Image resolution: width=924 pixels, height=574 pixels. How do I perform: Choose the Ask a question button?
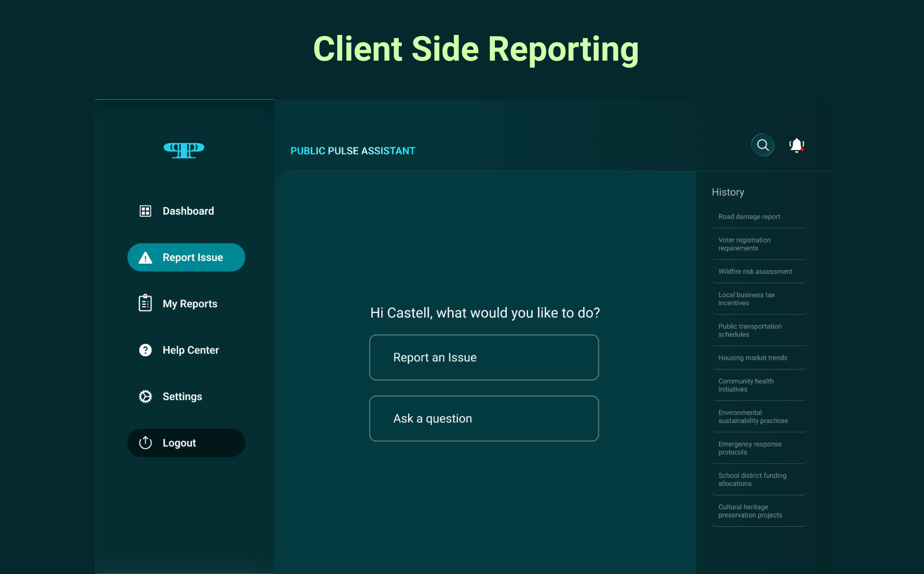point(484,418)
